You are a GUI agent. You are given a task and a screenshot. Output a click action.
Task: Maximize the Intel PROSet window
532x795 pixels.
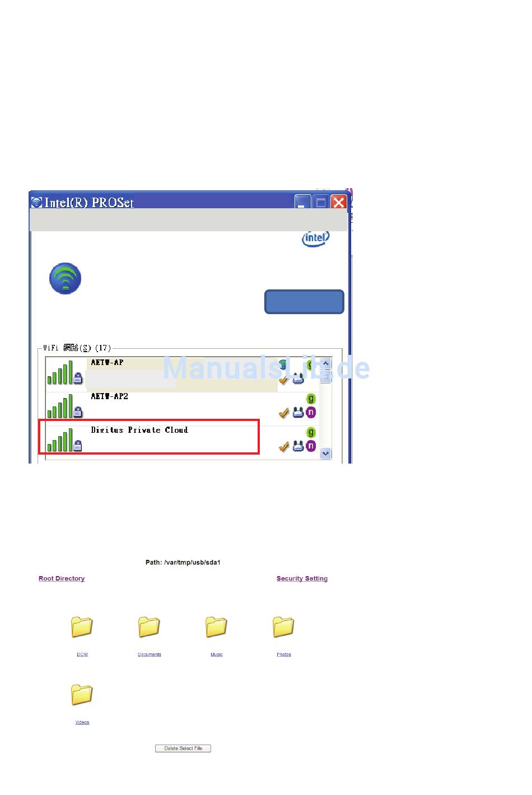point(321,202)
